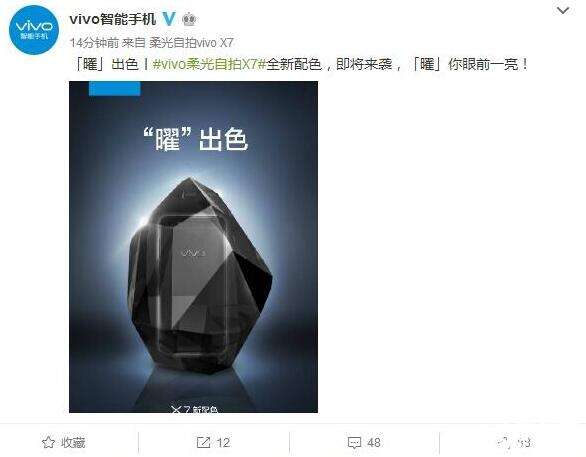This screenshot has width=586, height=457.
Task: Click the 收藏 favorite label
Action: (x=73, y=443)
